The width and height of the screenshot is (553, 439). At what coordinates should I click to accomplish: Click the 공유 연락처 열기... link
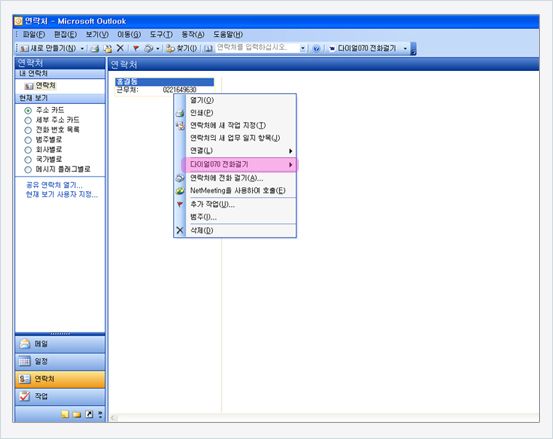click(54, 185)
